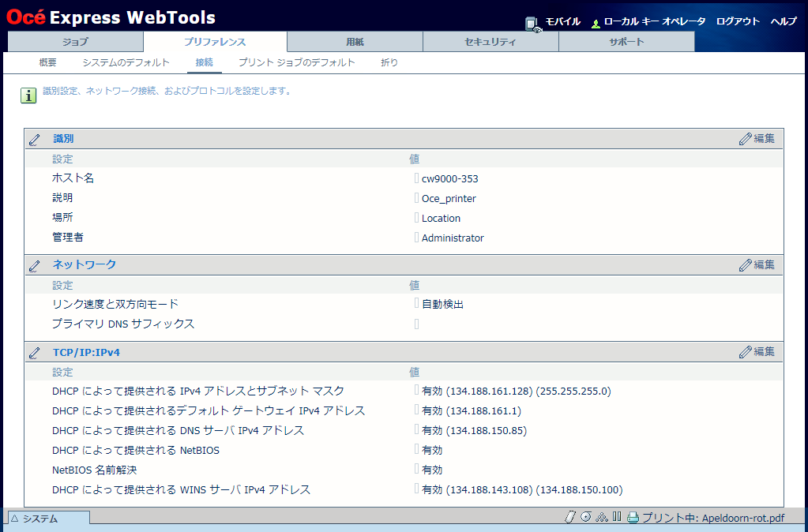Open プリント ジョブのデフォルト sub-tab

tap(297, 62)
